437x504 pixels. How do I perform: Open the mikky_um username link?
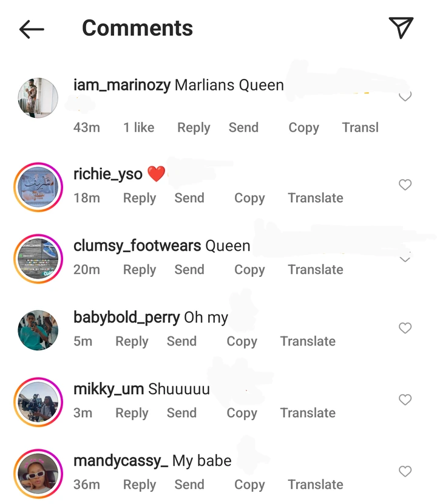click(109, 389)
